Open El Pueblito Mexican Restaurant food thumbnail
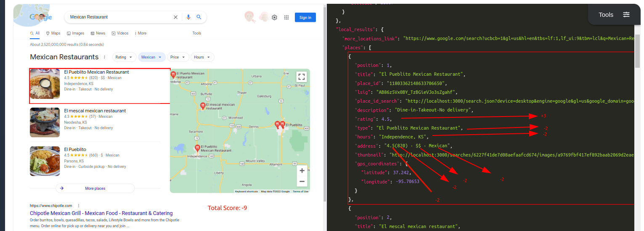This screenshot has height=231, width=644. point(45,84)
